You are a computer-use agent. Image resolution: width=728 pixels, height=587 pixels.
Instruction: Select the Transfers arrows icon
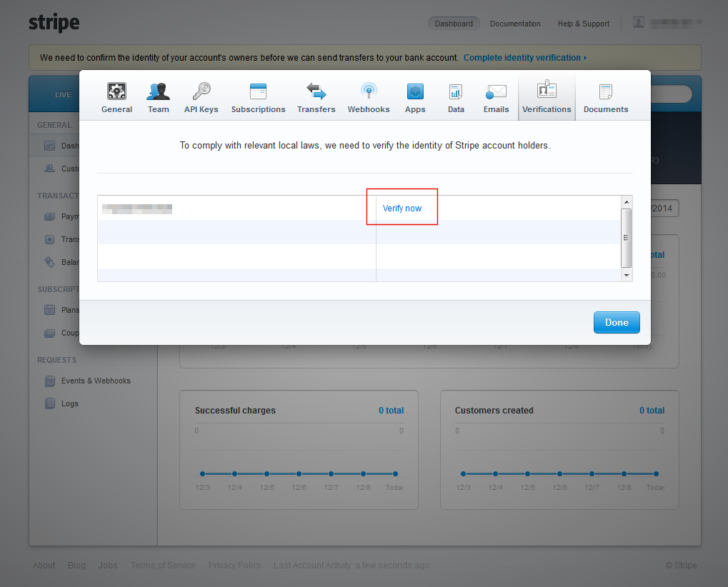point(316,91)
